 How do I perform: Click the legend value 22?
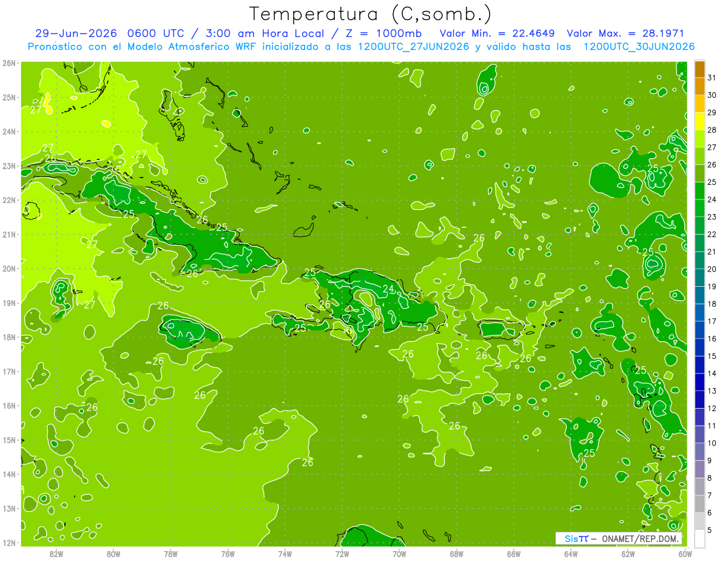(712, 234)
